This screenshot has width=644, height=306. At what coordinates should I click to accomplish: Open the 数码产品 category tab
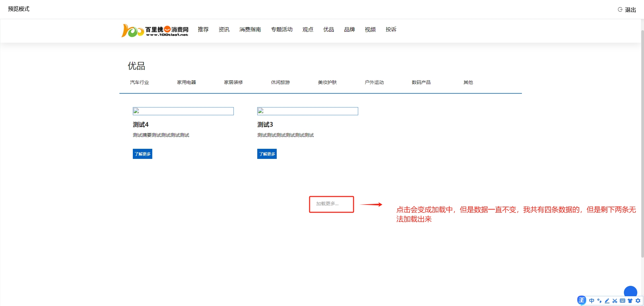coord(421,82)
